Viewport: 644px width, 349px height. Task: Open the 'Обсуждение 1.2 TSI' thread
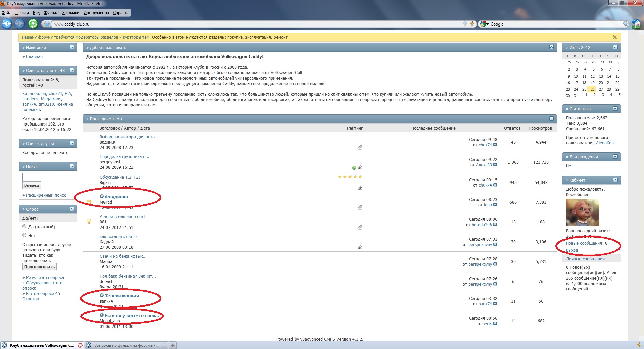(120, 177)
